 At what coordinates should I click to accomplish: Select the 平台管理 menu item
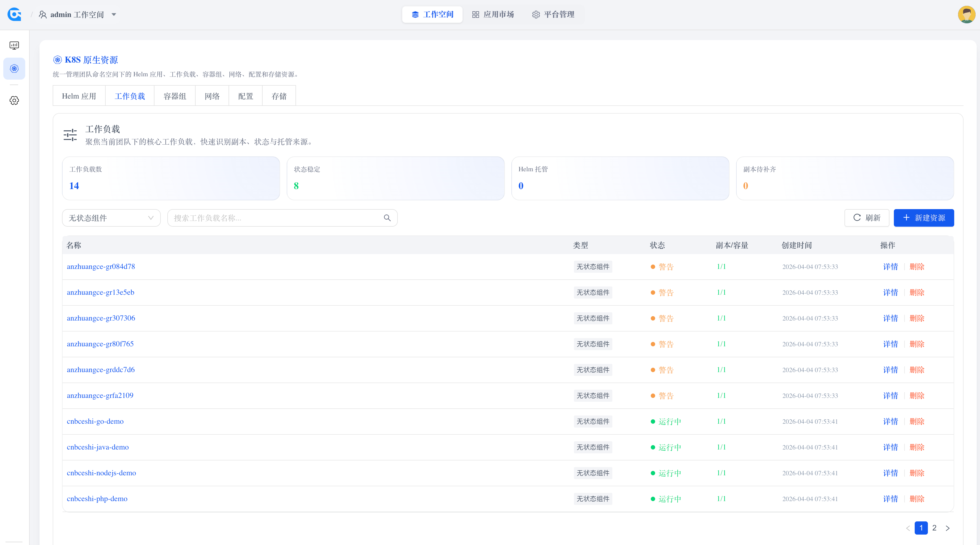(x=554, y=15)
